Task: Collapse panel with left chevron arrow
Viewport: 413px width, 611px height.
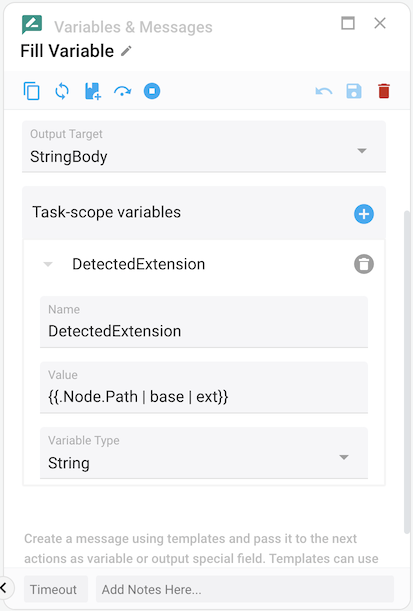Action: pyautogui.click(x=4, y=588)
